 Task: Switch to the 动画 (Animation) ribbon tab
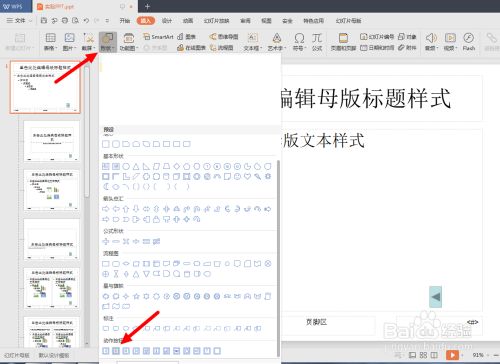pos(188,21)
